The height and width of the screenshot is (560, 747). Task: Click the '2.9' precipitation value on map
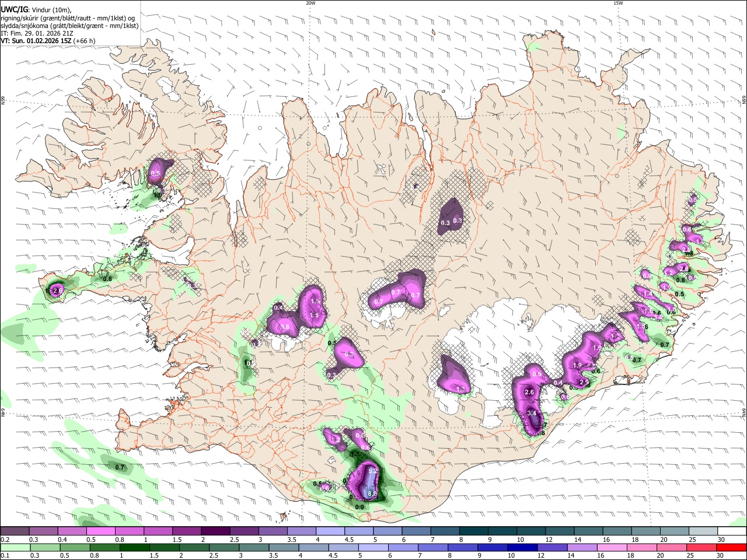click(x=584, y=382)
